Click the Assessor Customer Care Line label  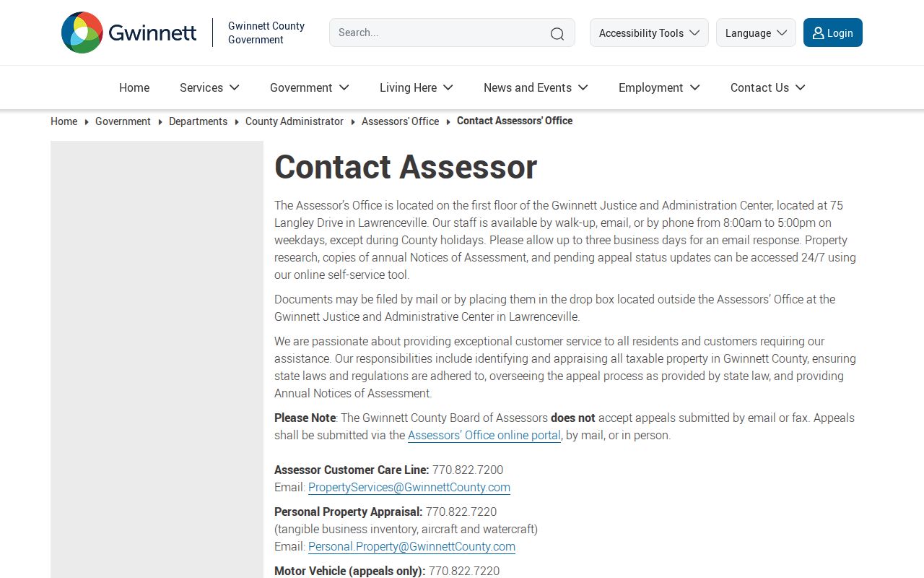tap(352, 470)
